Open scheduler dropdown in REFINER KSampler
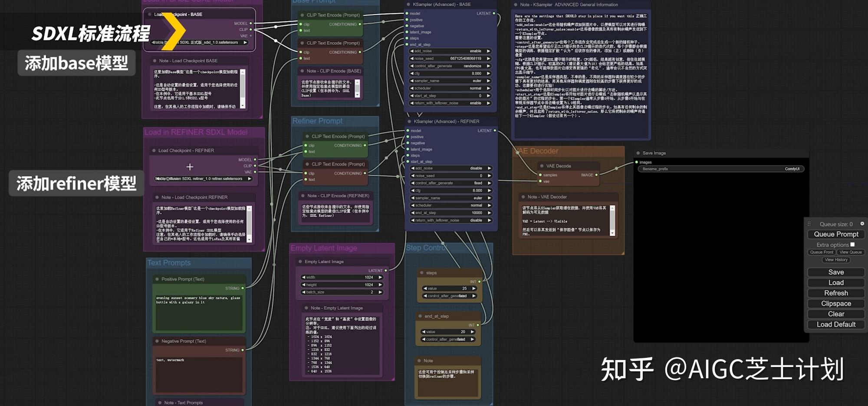 451,205
